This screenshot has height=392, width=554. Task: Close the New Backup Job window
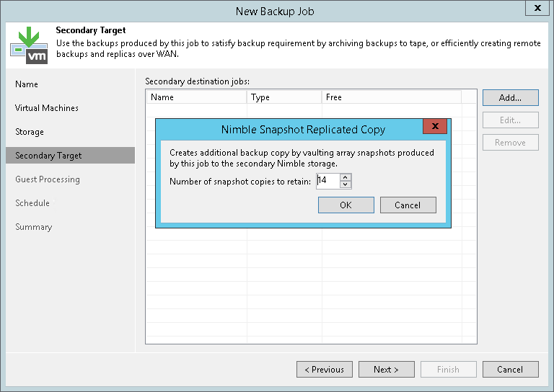(x=536, y=9)
